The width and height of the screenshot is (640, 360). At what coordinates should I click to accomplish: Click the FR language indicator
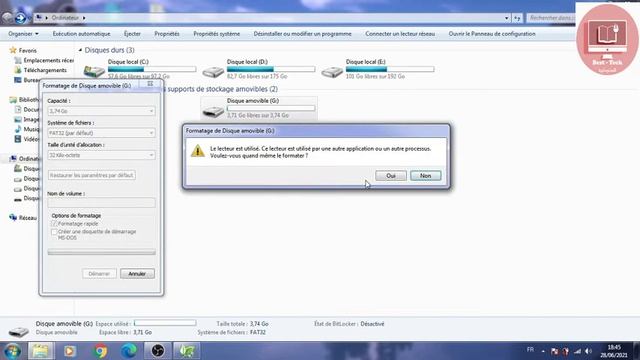[530, 350]
